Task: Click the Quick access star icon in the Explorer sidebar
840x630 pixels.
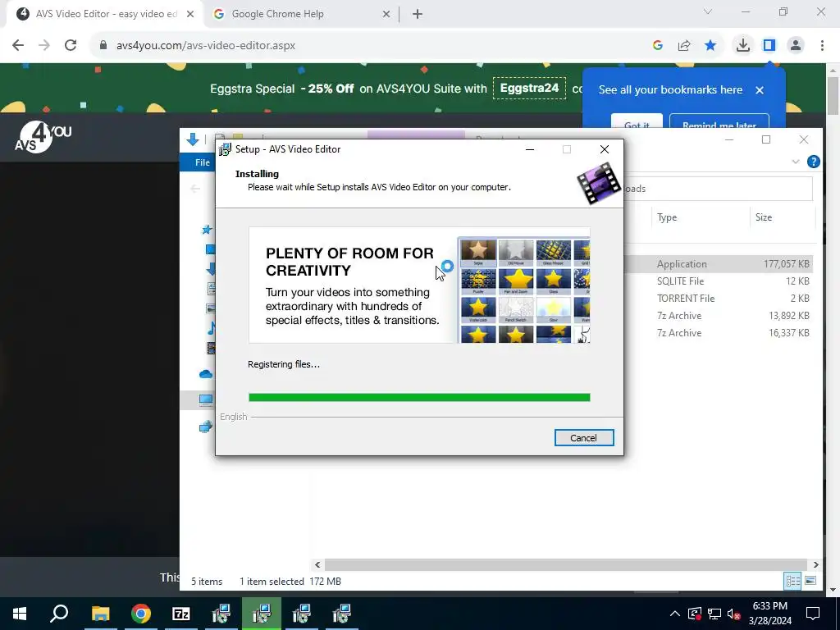Action: pyautogui.click(x=207, y=230)
